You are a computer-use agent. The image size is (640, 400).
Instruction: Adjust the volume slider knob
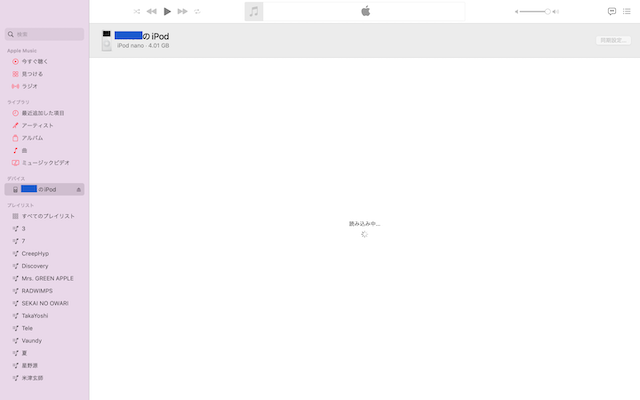(x=547, y=11)
